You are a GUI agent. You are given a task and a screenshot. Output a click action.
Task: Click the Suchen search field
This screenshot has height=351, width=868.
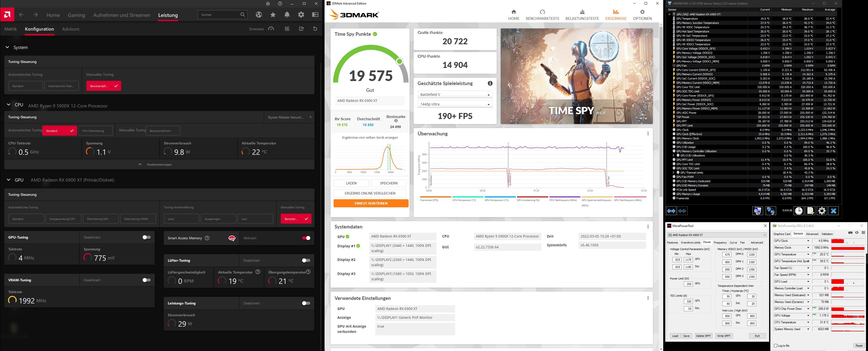(222, 15)
